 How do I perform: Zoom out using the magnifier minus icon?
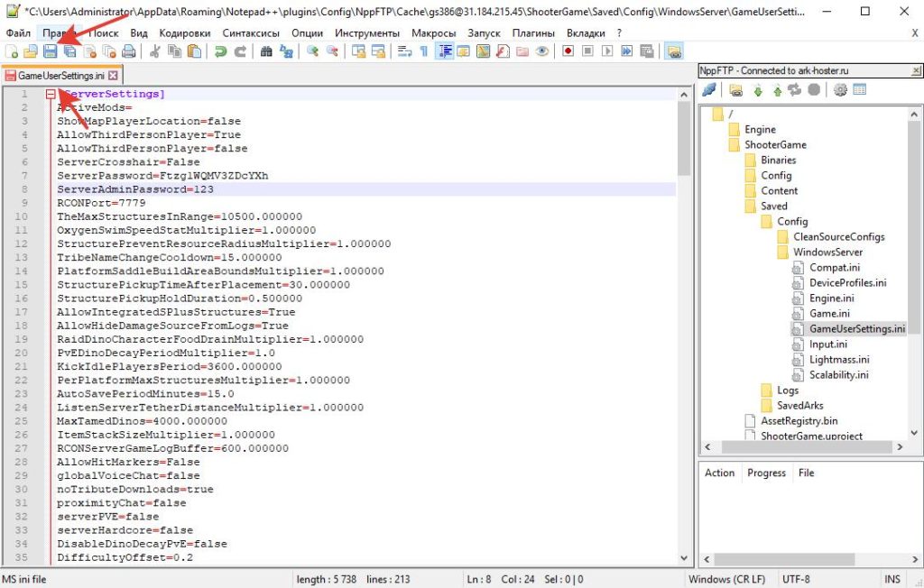pos(332,51)
